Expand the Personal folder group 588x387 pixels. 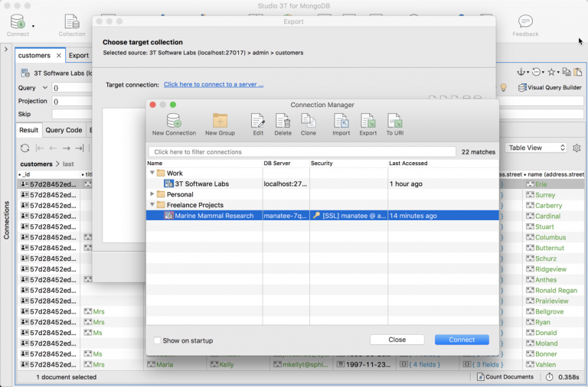[152, 194]
